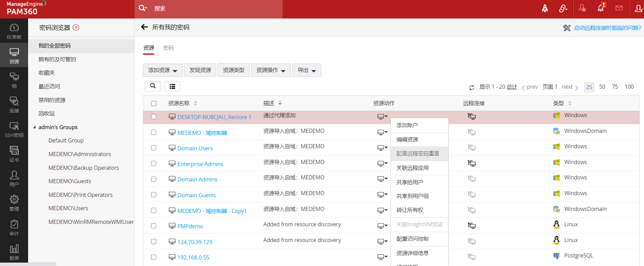Select the Enterprise Admins row checkbox
The height and width of the screenshot is (266, 644).
(153, 164)
